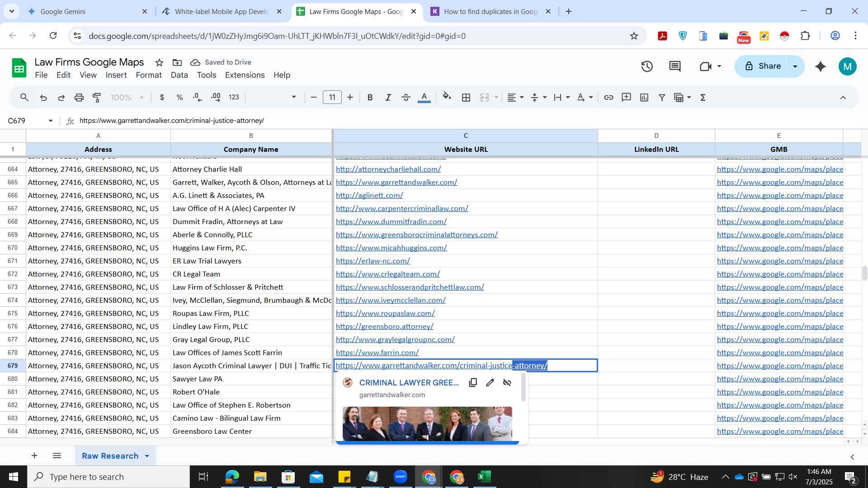Open the Format menu

[x=149, y=75]
